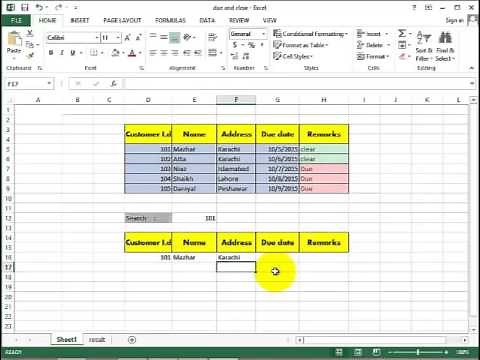Open the font name Calibri dropdown
Image resolution: width=480 pixels, height=360 pixels.
97,38
